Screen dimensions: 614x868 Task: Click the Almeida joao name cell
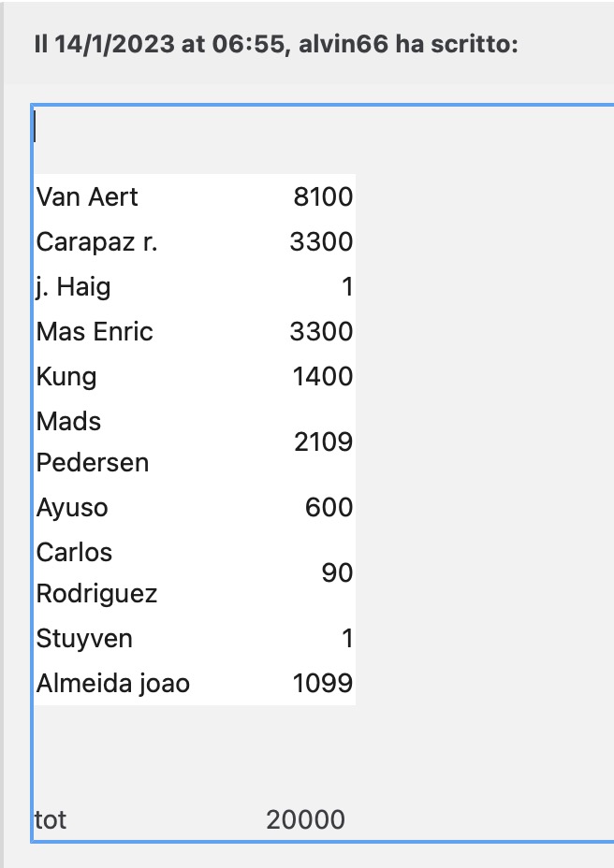tap(113, 684)
